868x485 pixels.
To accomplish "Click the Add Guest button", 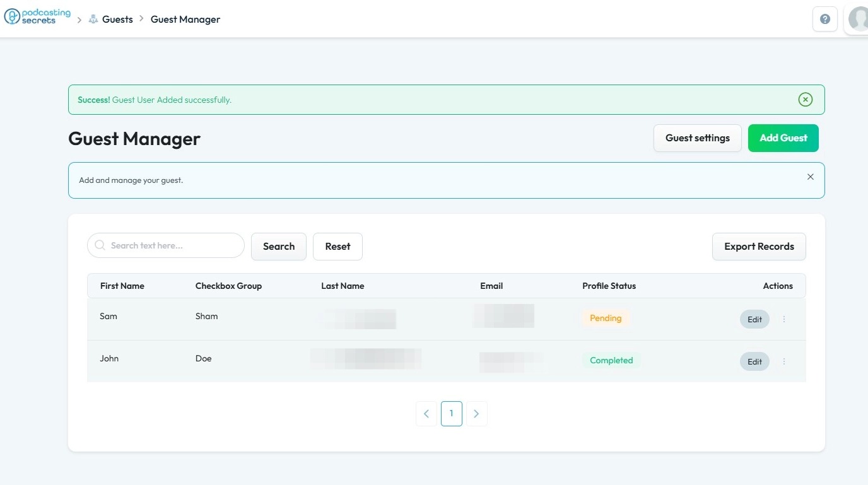I will pos(783,138).
